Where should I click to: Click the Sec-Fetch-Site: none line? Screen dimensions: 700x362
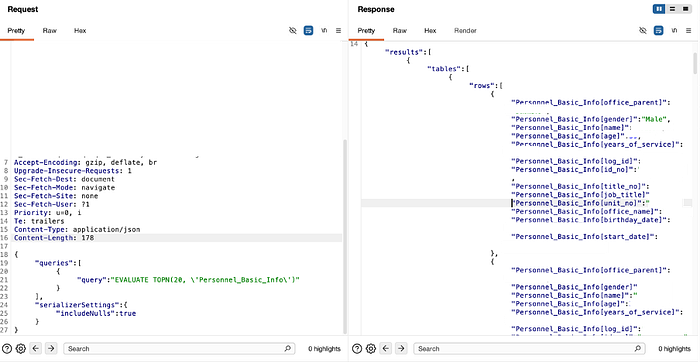click(56, 196)
